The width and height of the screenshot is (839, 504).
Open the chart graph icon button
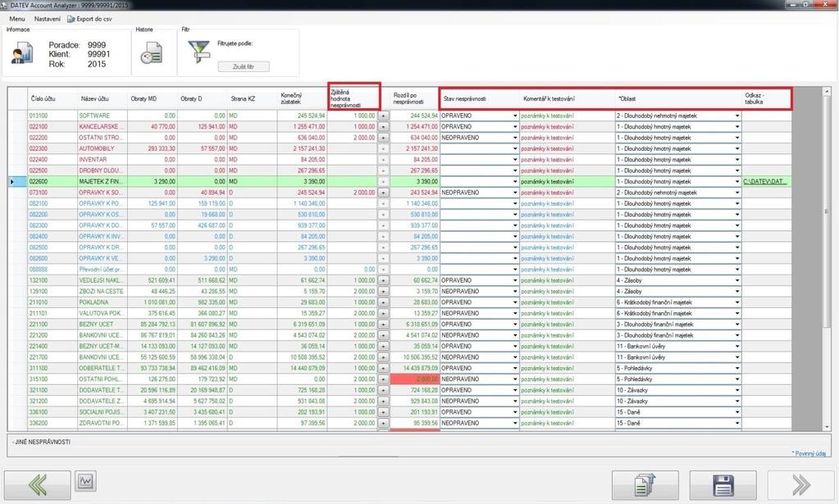85,482
